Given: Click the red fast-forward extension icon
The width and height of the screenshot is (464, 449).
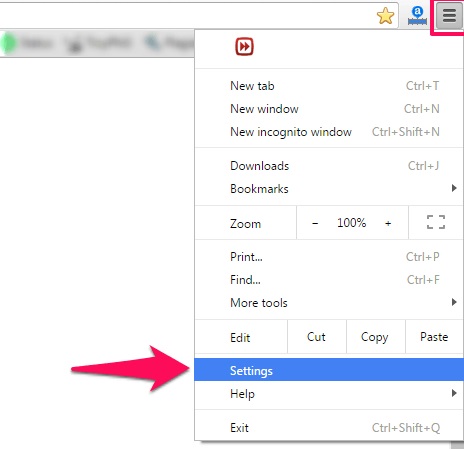Looking at the screenshot, I should 244,46.
